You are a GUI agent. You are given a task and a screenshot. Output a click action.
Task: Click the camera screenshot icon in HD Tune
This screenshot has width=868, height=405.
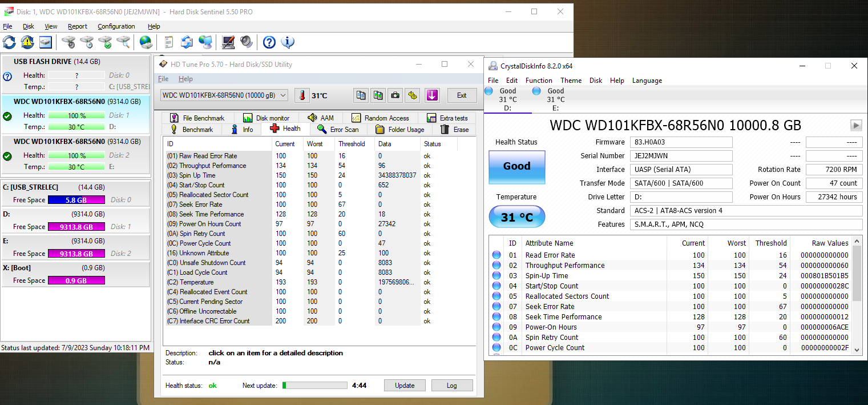pyautogui.click(x=395, y=95)
